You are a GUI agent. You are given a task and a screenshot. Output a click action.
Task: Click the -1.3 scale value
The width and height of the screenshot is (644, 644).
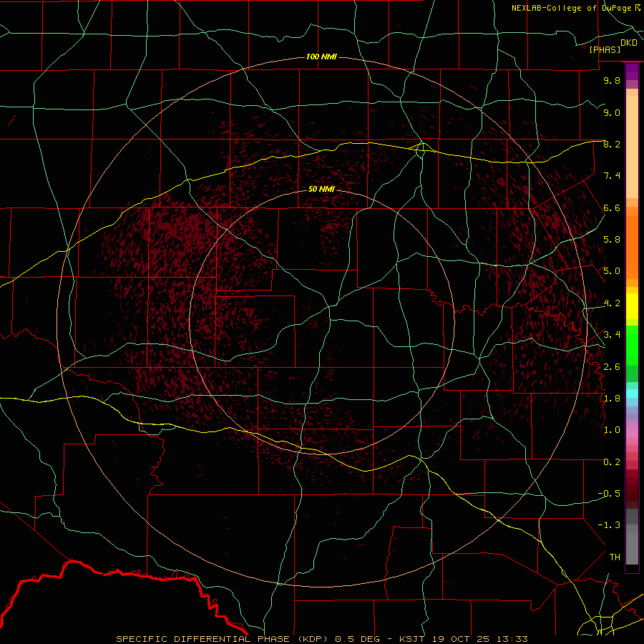(609, 525)
